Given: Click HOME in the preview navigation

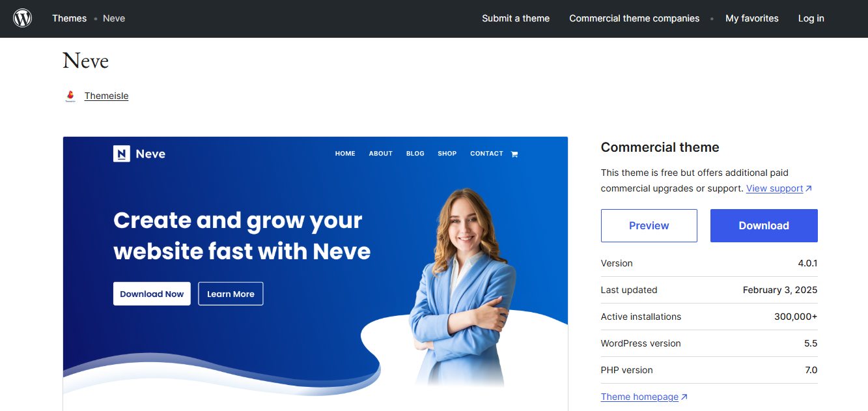Looking at the screenshot, I should click(x=345, y=154).
